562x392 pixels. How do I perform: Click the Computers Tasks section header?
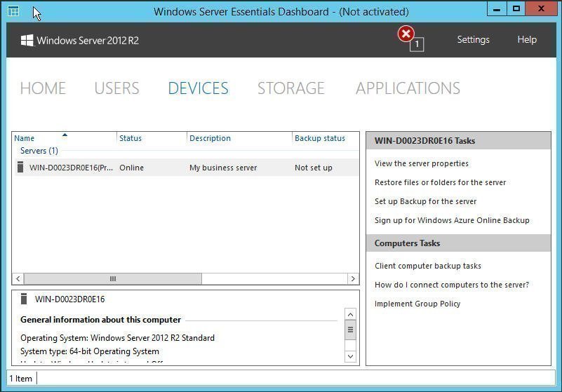[458, 243]
